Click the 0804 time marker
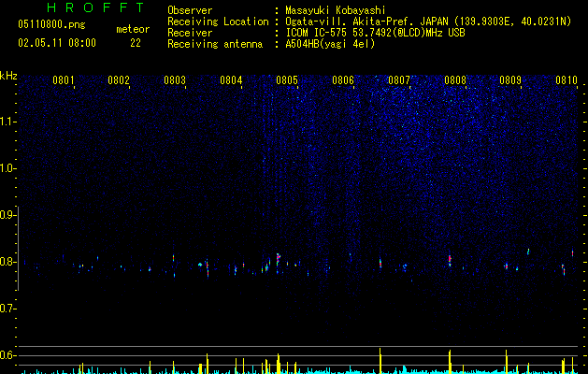This screenshot has height=374, width=588. click(231, 80)
